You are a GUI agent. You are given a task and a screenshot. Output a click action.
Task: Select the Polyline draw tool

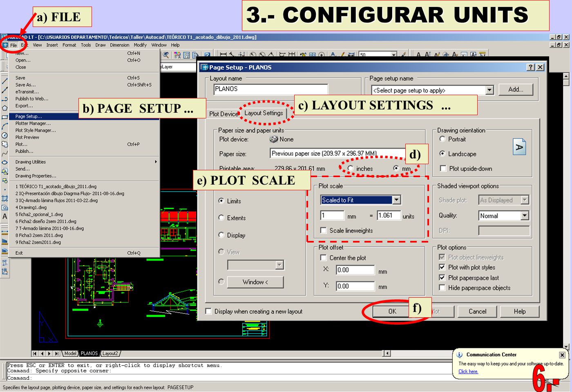[4, 99]
